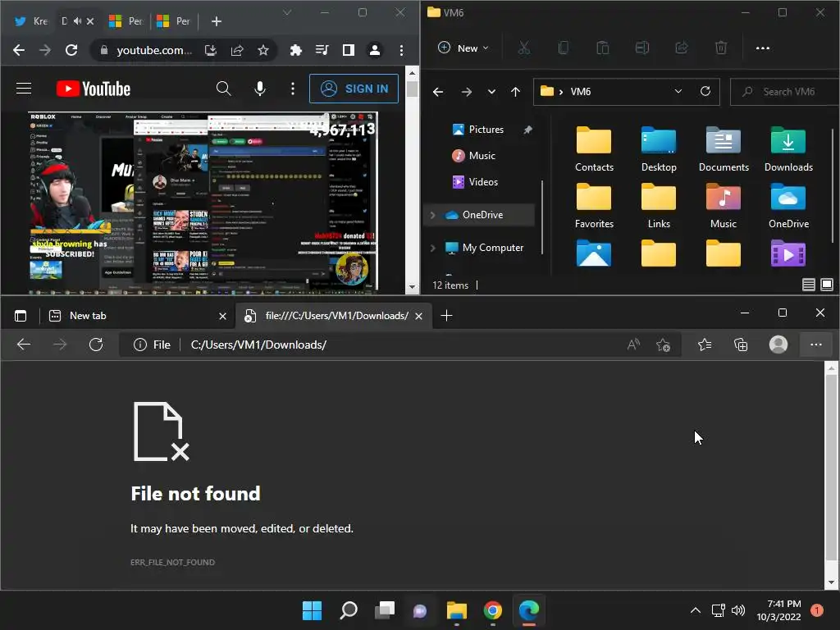Expand OneDrive node in navigation pane

(433, 215)
